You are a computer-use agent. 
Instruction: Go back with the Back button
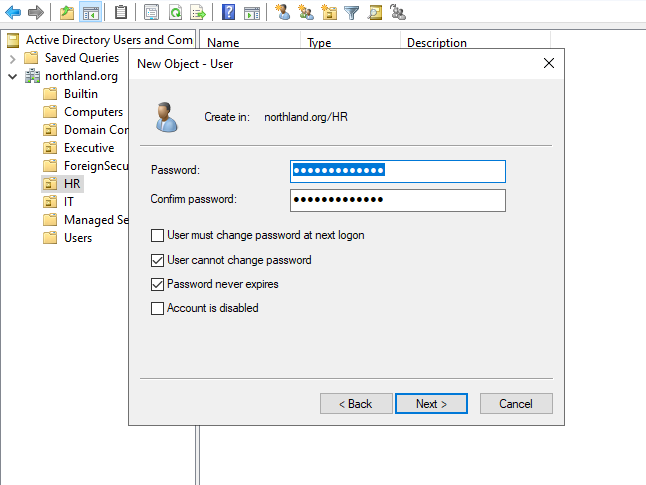point(356,404)
